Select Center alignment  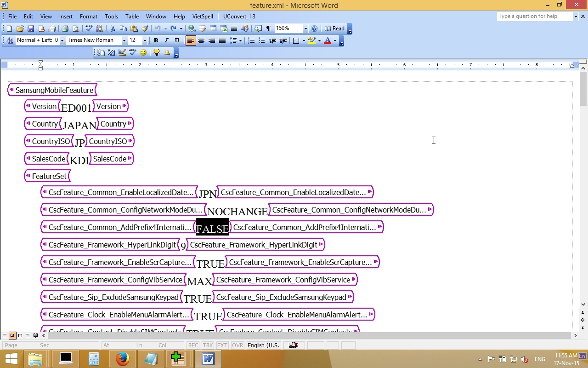[201, 40]
